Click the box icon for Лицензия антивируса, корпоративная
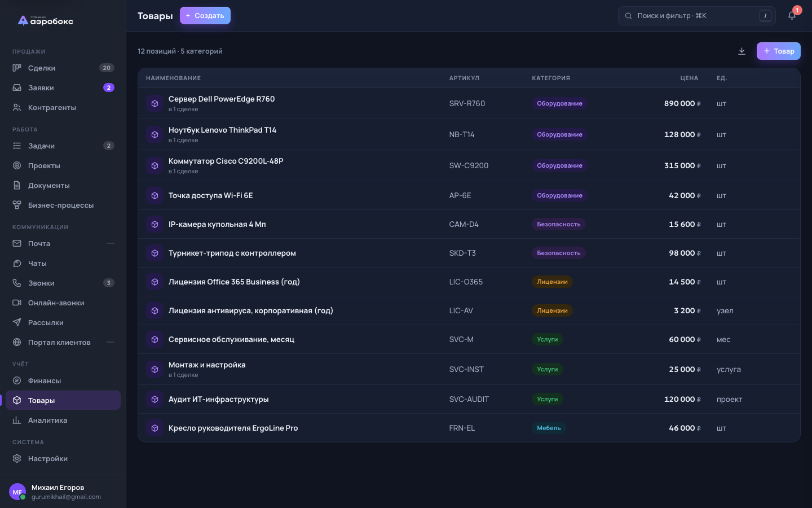 tap(155, 310)
